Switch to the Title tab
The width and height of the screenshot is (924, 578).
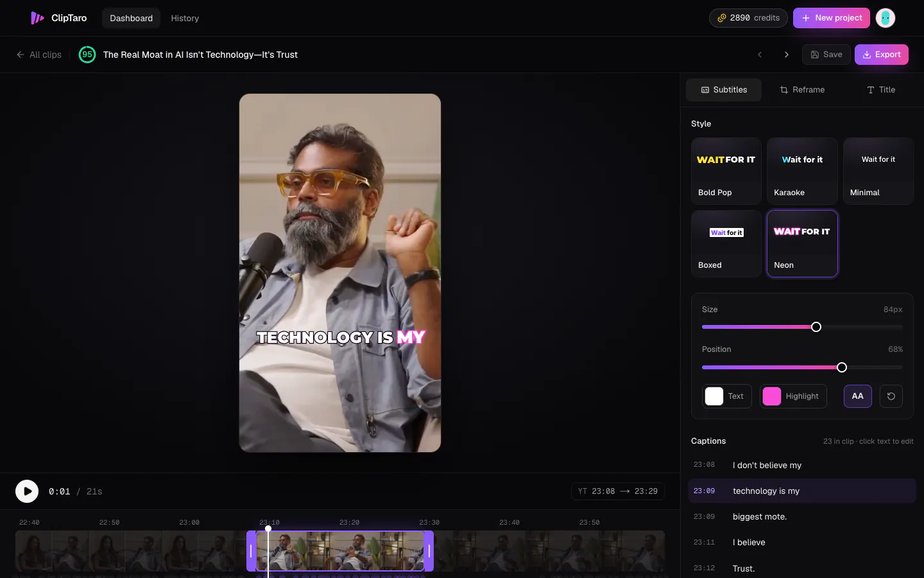880,90
